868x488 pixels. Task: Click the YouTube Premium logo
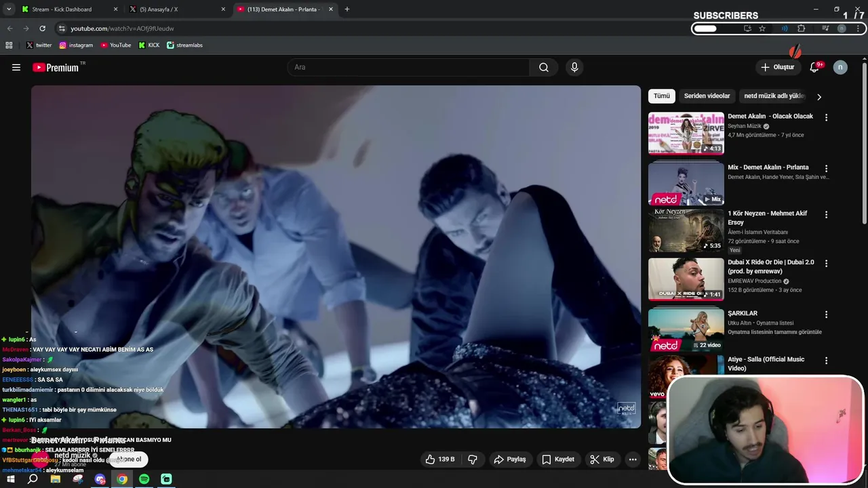(x=56, y=67)
